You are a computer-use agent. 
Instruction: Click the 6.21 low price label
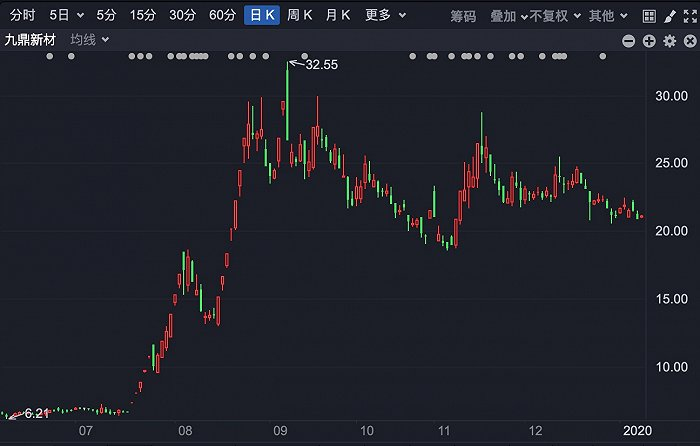pyautogui.click(x=37, y=413)
